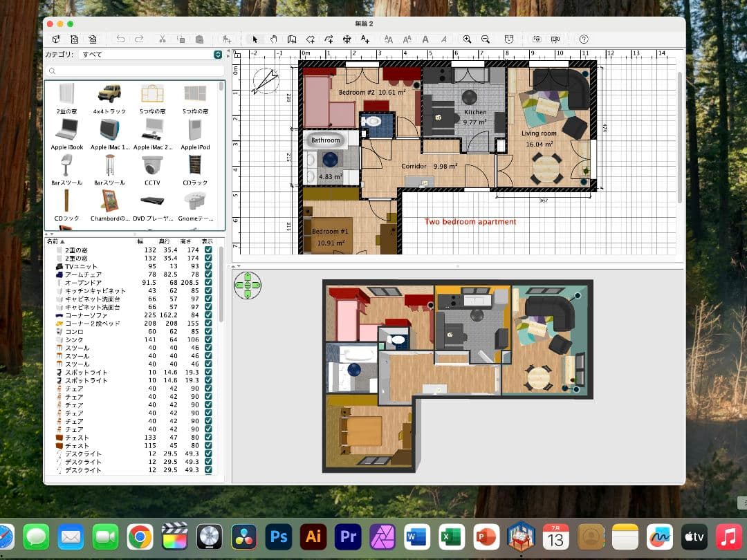Zoom out of the floor plan
This screenshot has height=560, width=747.
(485, 39)
